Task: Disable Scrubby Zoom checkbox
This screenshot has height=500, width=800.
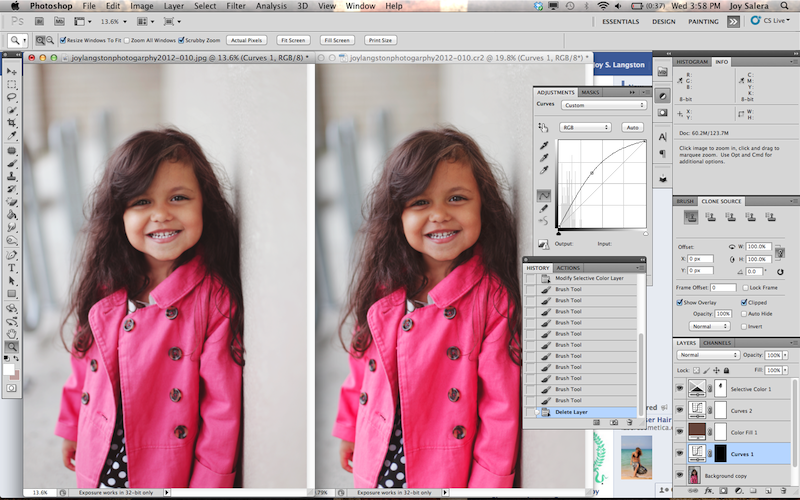Action: (181, 40)
